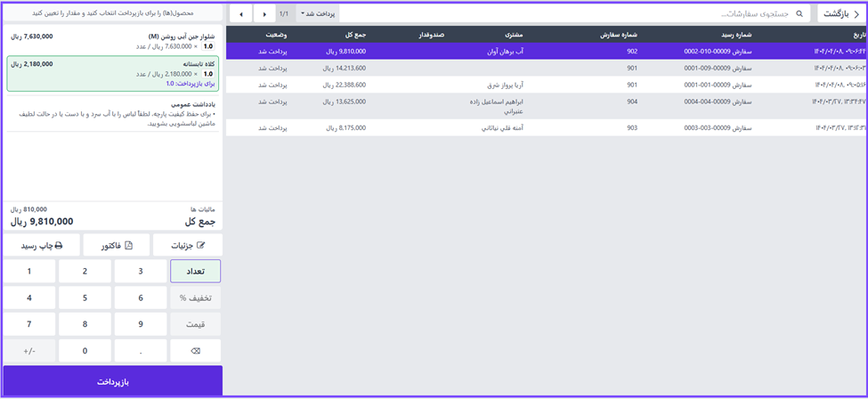Click the چاپ رسید print button
The width and height of the screenshot is (868, 399).
[x=41, y=245]
